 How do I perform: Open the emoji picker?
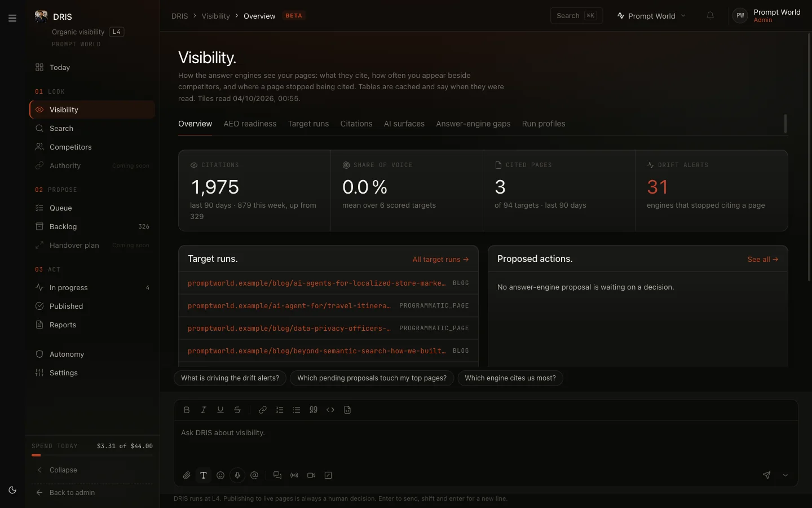(x=220, y=475)
